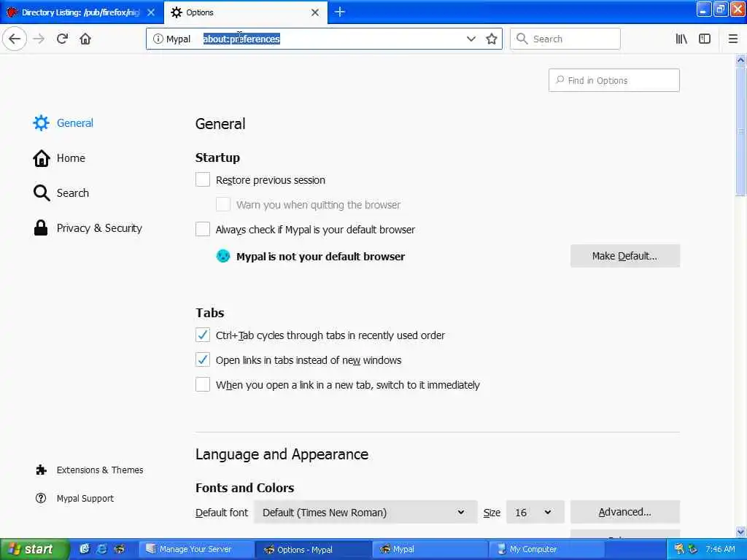Screen dimensions: 747x560
Task: Focus the toolbar Search box
Action: click(x=565, y=39)
